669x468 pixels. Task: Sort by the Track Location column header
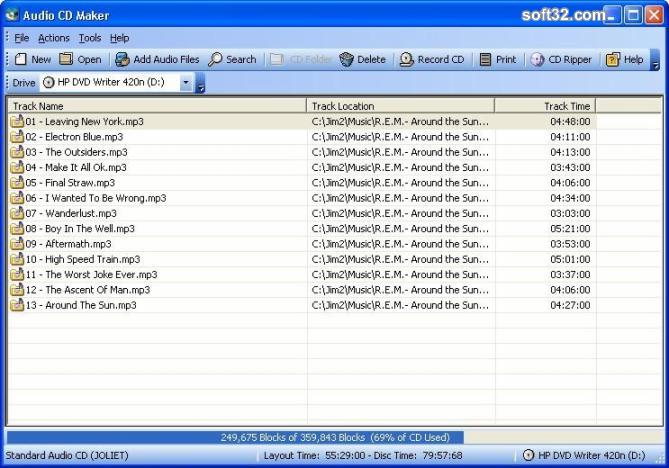(400, 106)
